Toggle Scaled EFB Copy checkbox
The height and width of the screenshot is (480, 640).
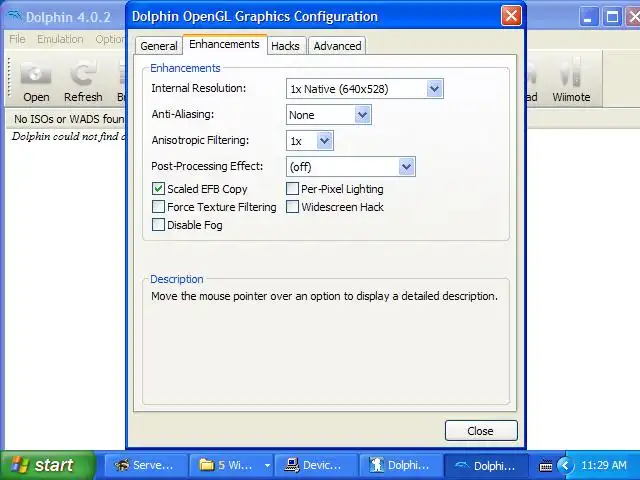coord(158,189)
